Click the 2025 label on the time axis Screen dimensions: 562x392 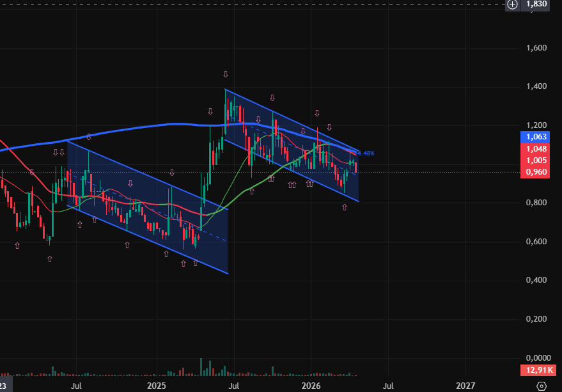pyautogui.click(x=157, y=386)
